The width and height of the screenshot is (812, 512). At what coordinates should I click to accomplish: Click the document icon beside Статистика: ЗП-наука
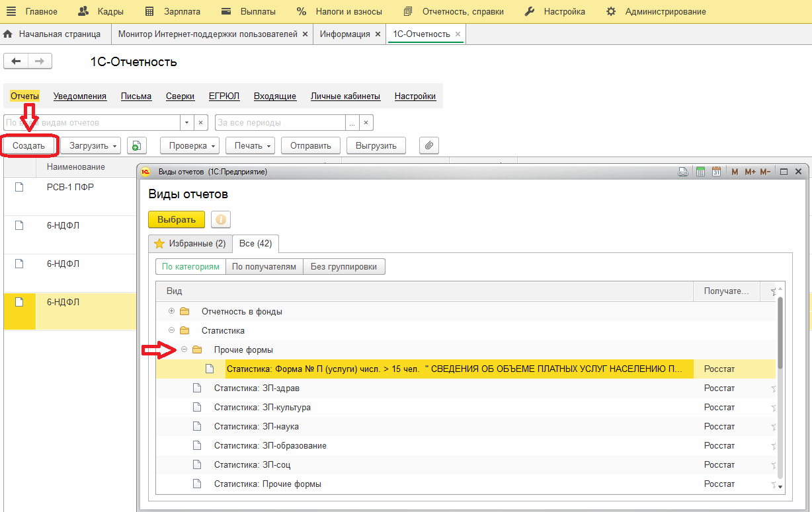(x=196, y=426)
